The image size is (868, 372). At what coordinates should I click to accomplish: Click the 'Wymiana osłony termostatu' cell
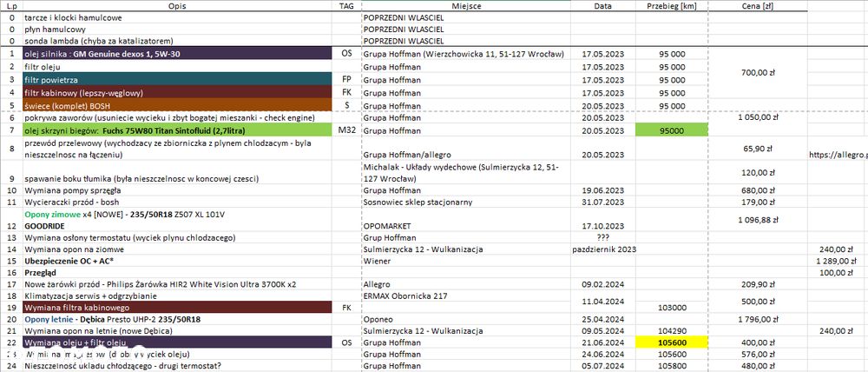coord(177,238)
